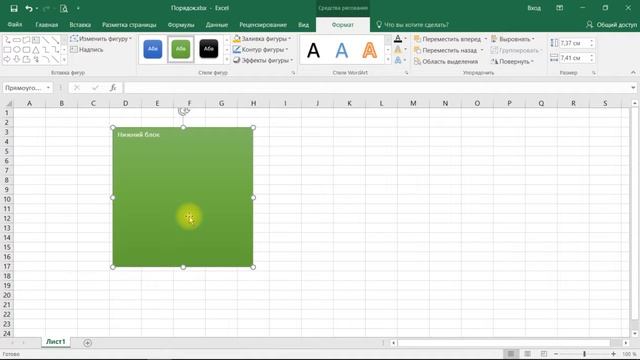This screenshot has width=640, height=360.
Task: Select the right arrow shape in the gallery
Action: pos(7,59)
